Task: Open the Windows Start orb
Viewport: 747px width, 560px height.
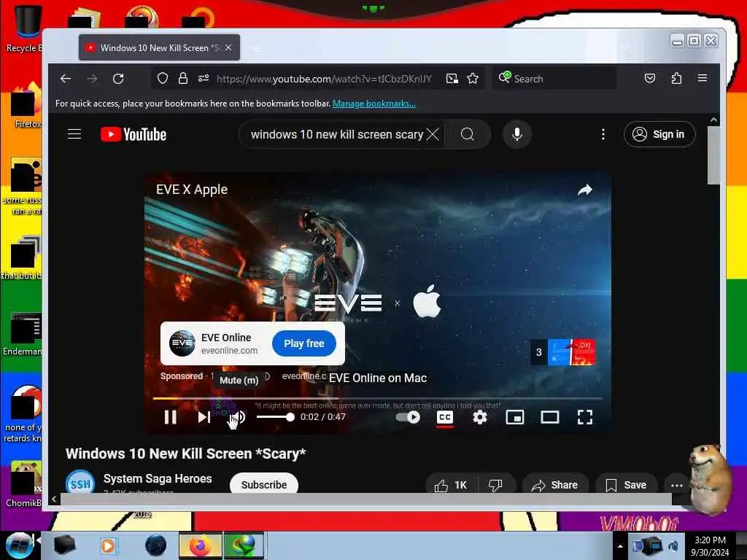Action: point(19,545)
